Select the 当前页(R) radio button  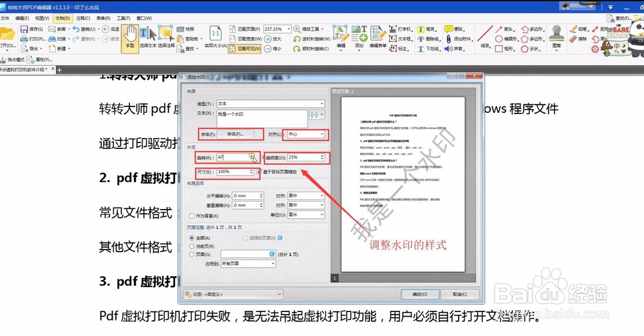191,246
